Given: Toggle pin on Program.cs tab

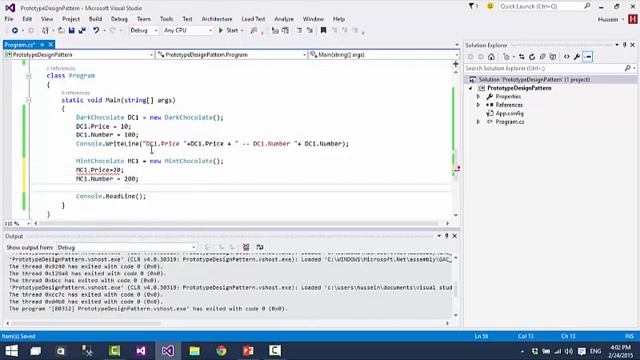Looking at the screenshot, I should 42,44.
